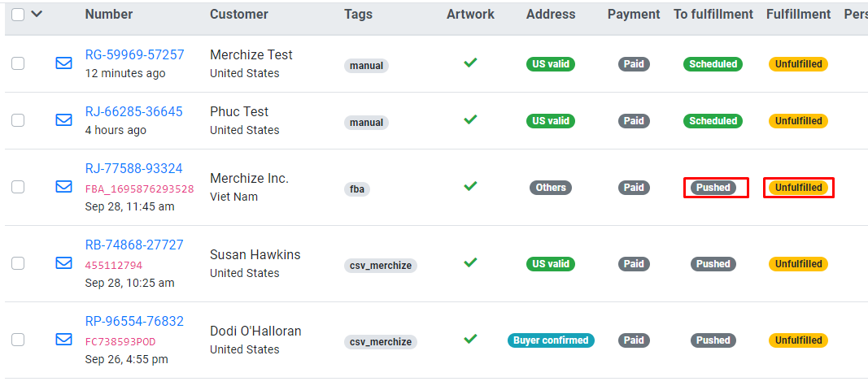This screenshot has width=868, height=390.
Task: Click the envelope icon beside RJ-66285-36645
Action: click(x=63, y=120)
